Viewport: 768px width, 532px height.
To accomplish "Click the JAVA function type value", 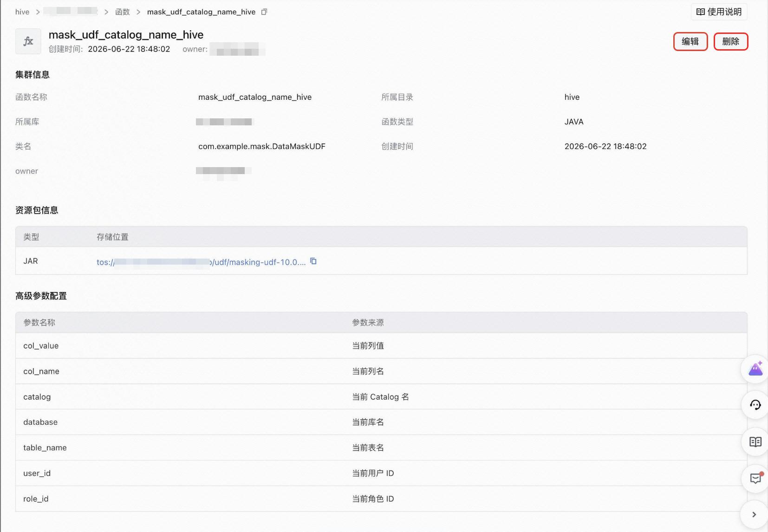I will point(574,122).
